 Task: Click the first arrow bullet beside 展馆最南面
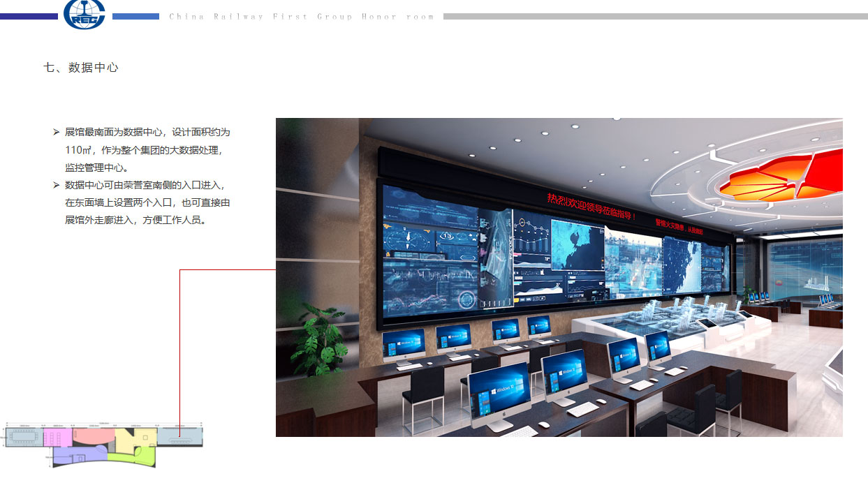[x=56, y=132]
